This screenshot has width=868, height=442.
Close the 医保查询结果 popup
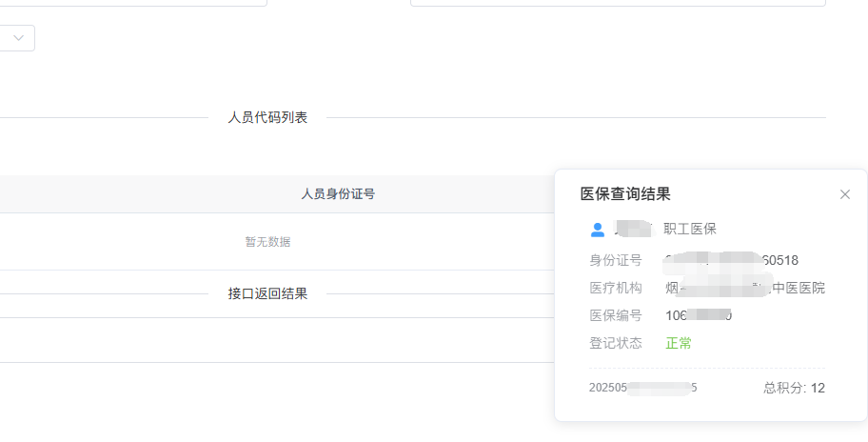(845, 194)
